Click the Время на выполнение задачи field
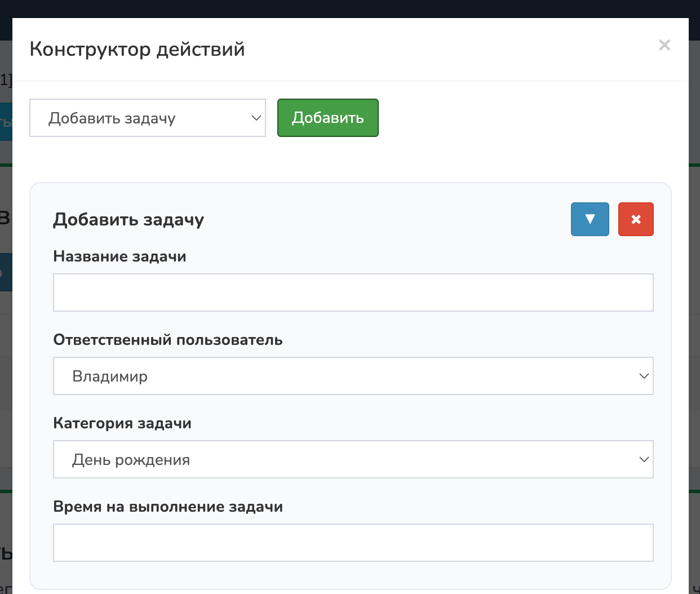This screenshot has width=700, height=594. click(x=353, y=543)
